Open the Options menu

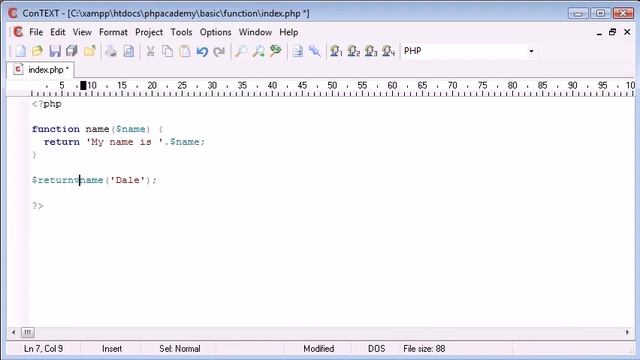pos(215,32)
